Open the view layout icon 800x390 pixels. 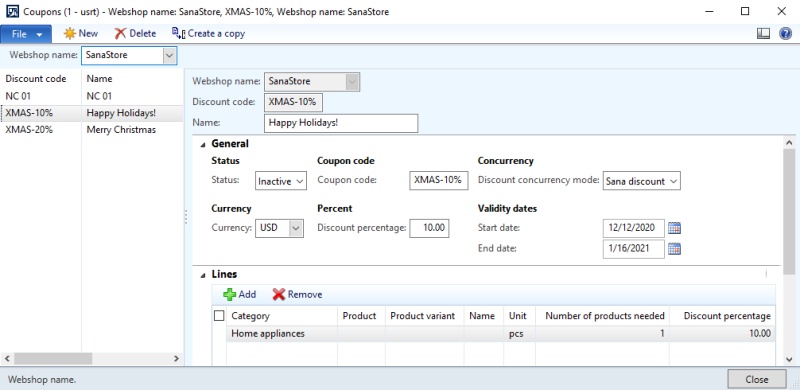763,34
